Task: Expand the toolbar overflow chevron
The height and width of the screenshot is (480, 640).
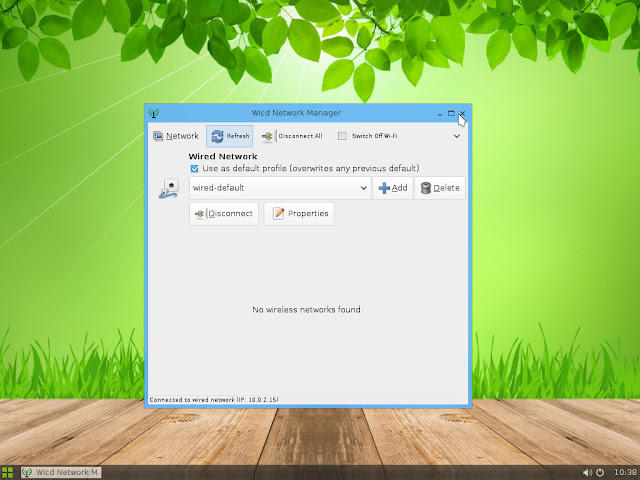Action: (x=457, y=136)
